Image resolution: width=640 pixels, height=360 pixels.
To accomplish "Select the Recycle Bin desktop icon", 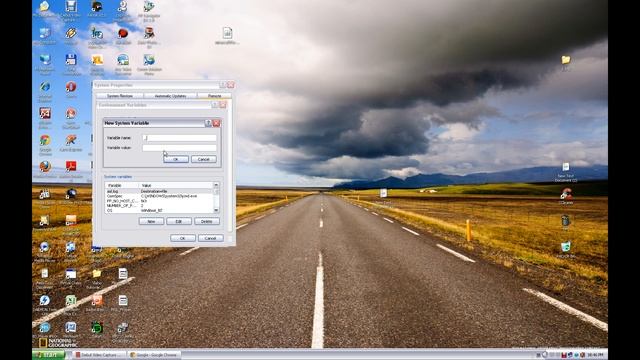I will [566, 247].
